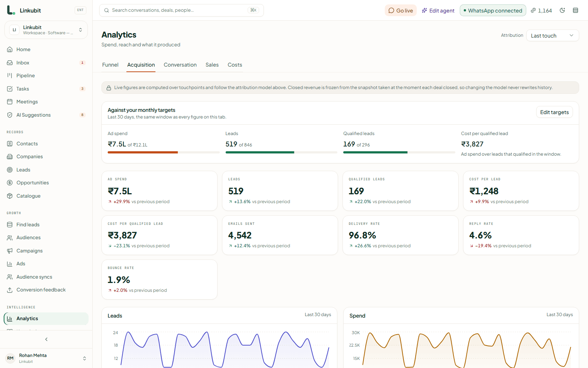Image resolution: width=588 pixels, height=368 pixels.
Task: Open Audiences in sidebar
Action: click(x=46, y=237)
